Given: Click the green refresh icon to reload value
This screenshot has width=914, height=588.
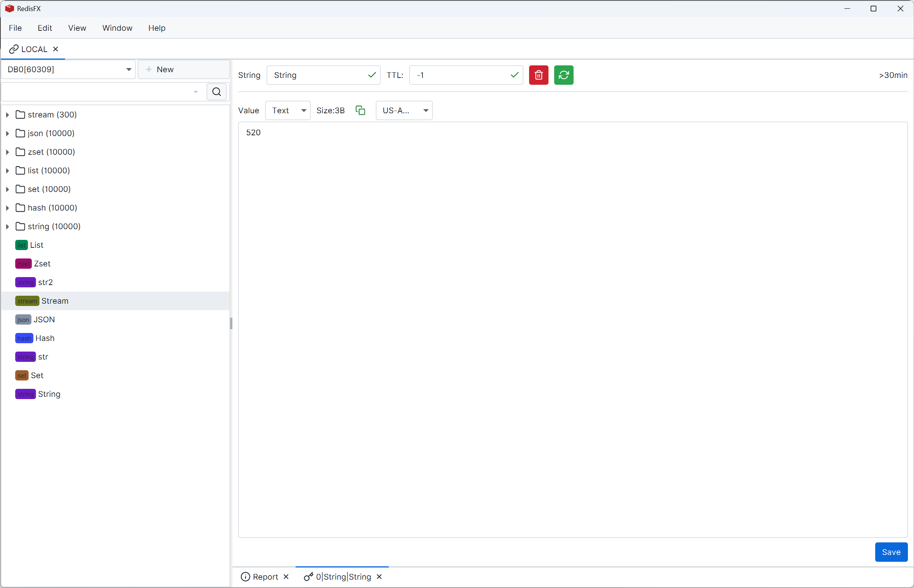Looking at the screenshot, I should coord(564,75).
